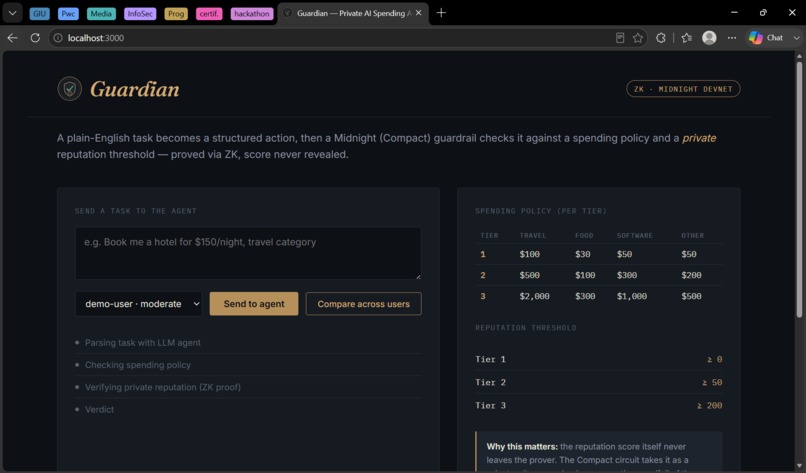806x473 pixels.
Task: Click Tier 1 reputation threshold row
Action: [598, 359]
